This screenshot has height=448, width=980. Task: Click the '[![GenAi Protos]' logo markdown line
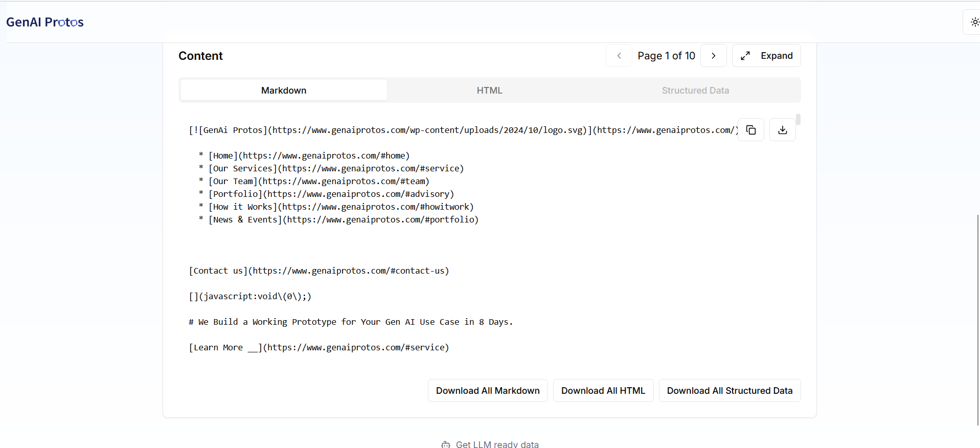click(463, 130)
